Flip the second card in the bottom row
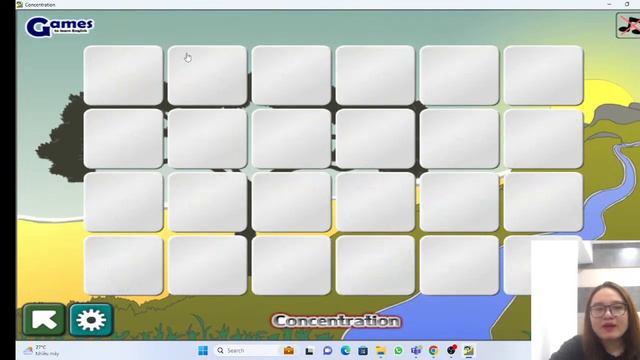This screenshot has width=640, height=360. click(207, 265)
